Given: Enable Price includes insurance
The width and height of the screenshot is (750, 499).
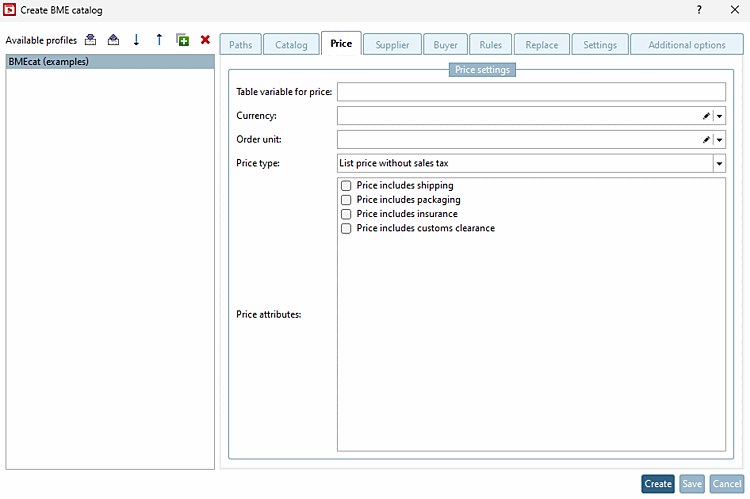Looking at the screenshot, I should 346,214.
